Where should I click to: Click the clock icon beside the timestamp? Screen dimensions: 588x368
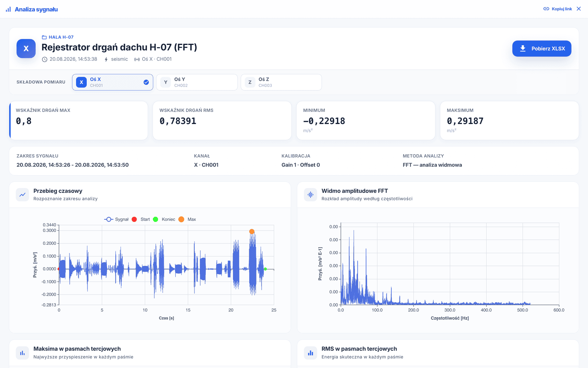[x=44, y=59]
